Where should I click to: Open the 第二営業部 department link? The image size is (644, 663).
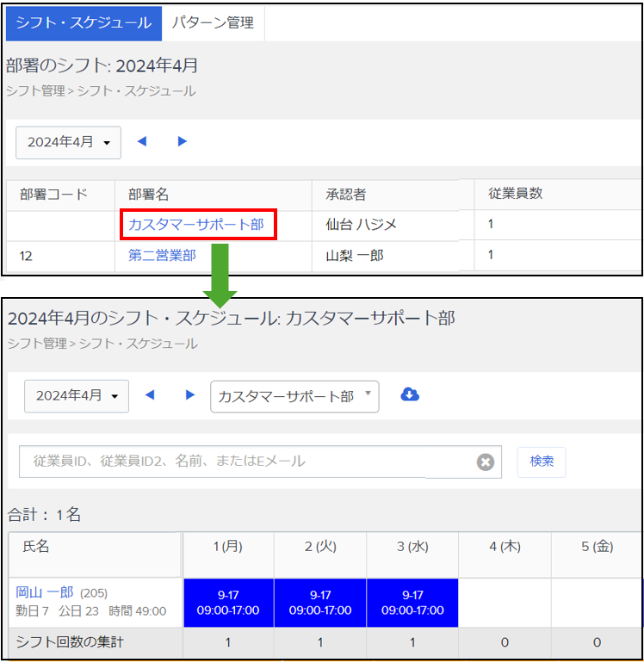162,256
